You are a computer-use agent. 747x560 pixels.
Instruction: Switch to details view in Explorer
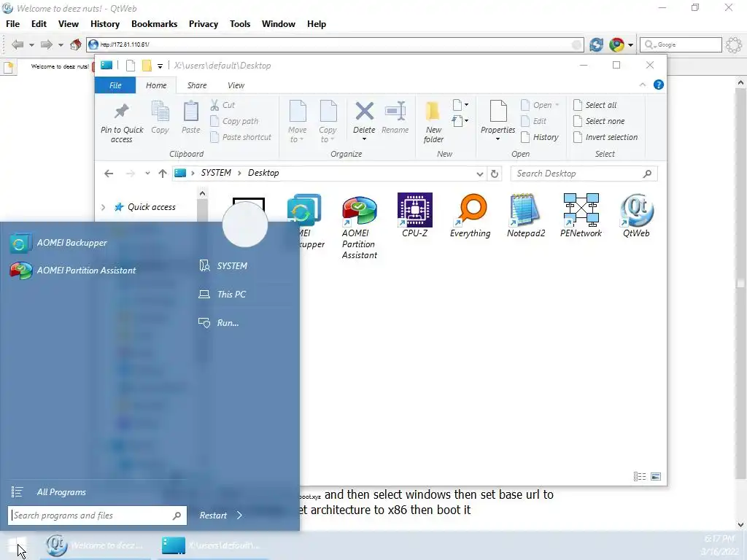click(x=640, y=477)
